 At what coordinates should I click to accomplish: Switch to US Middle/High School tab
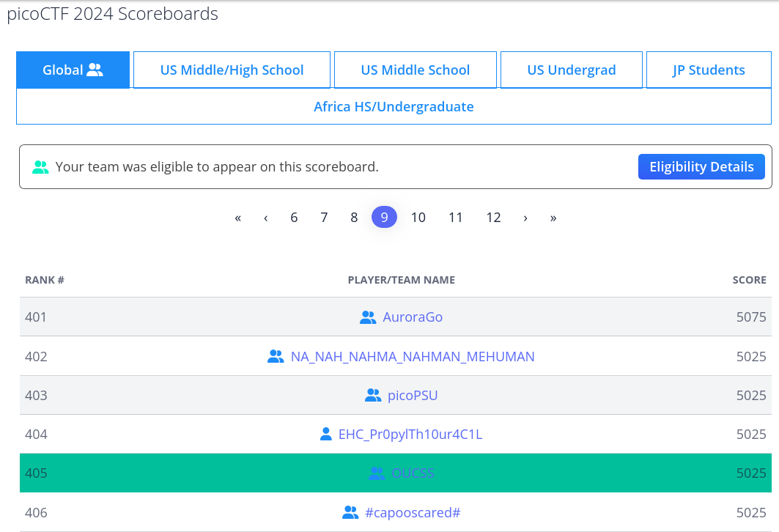coord(232,70)
